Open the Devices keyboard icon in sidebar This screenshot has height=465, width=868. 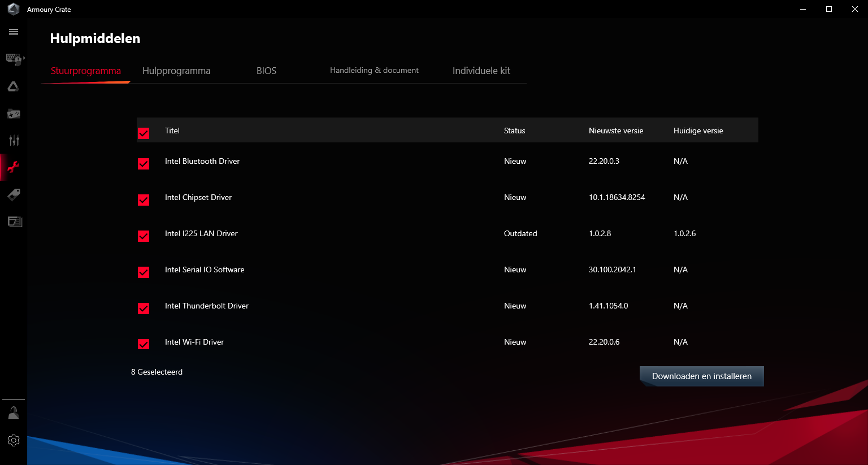[x=14, y=59]
